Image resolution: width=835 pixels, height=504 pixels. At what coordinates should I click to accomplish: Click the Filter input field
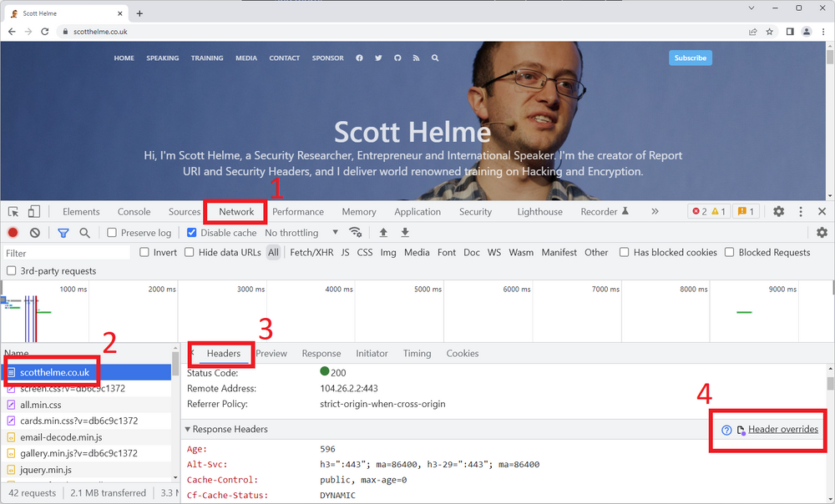coord(67,252)
